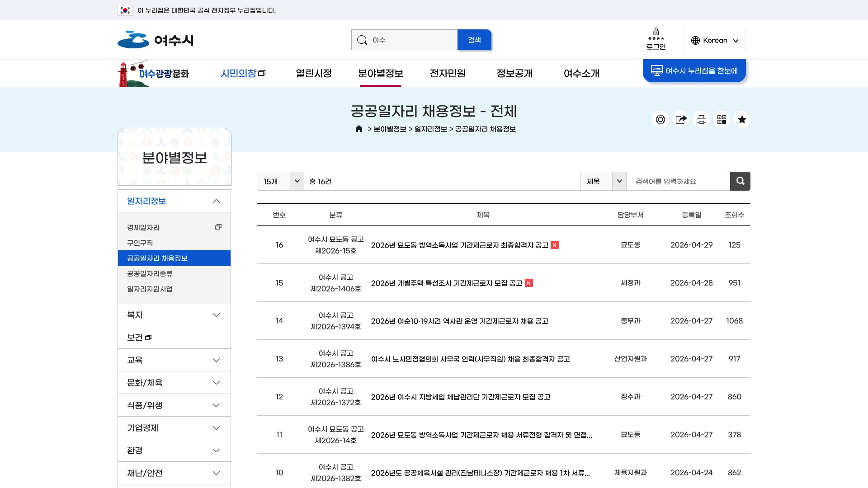Click the 여수시 공고 제2026-1394호 category cell
This screenshot has width=868, height=488.
(x=336, y=321)
